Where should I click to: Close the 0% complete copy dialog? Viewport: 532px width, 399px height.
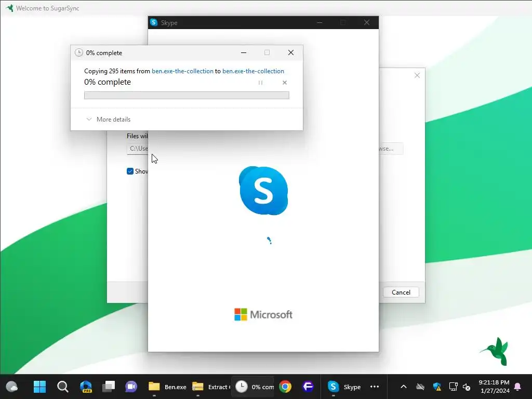(291, 52)
